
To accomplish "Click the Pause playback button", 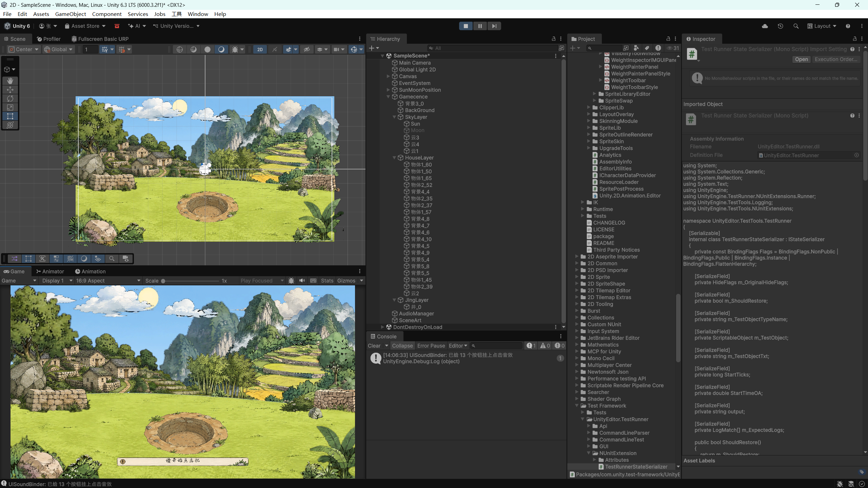I will [x=480, y=26].
